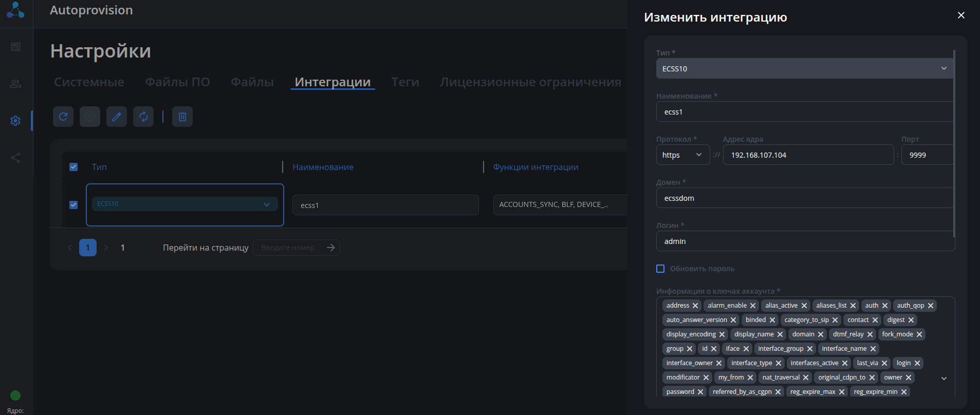The width and height of the screenshot is (980, 415).
Task: Open the https protocol dropdown
Action: pyautogui.click(x=682, y=155)
